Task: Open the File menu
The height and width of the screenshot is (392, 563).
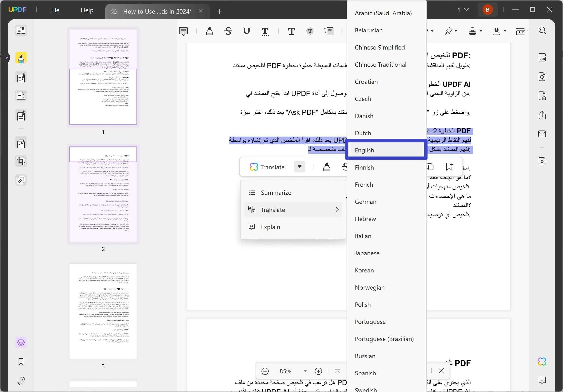Action: tap(55, 10)
